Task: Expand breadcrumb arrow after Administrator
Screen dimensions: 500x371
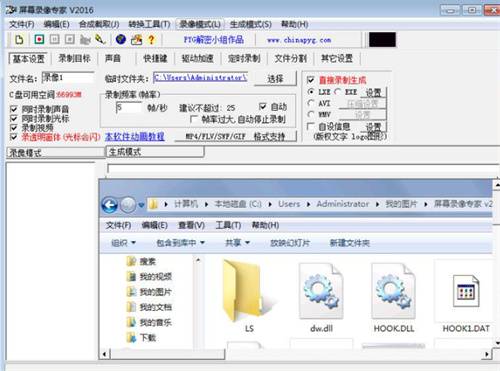Action: pyautogui.click(x=377, y=204)
